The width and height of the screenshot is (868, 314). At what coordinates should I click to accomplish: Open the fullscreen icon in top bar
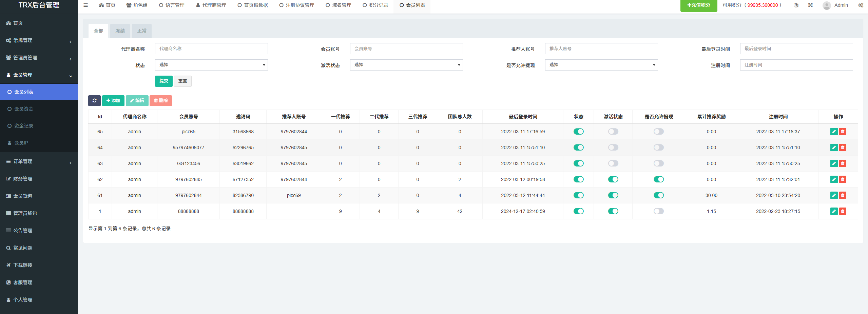pyautogui.click(x=810, y=5)
